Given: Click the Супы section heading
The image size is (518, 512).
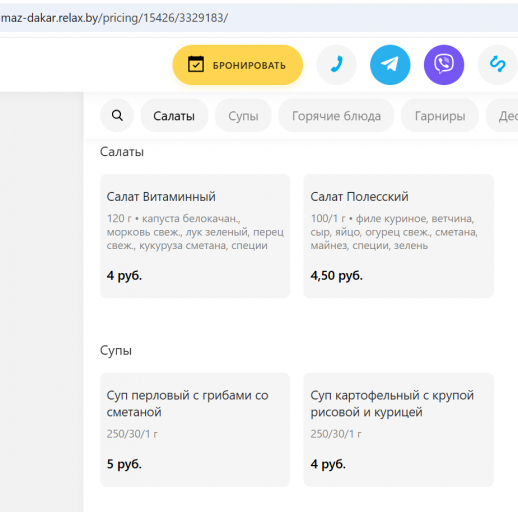Looking at the screenshot, I should [116, 351].
